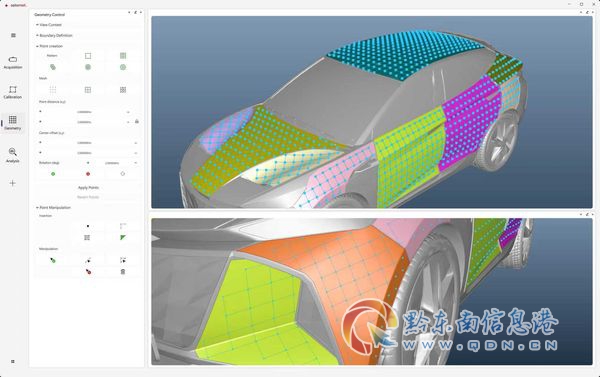The width and height of the screenshot is (600, 377).
Task: Open the hamburger menu in the left sidebar
Action: [x=13, y=35]
